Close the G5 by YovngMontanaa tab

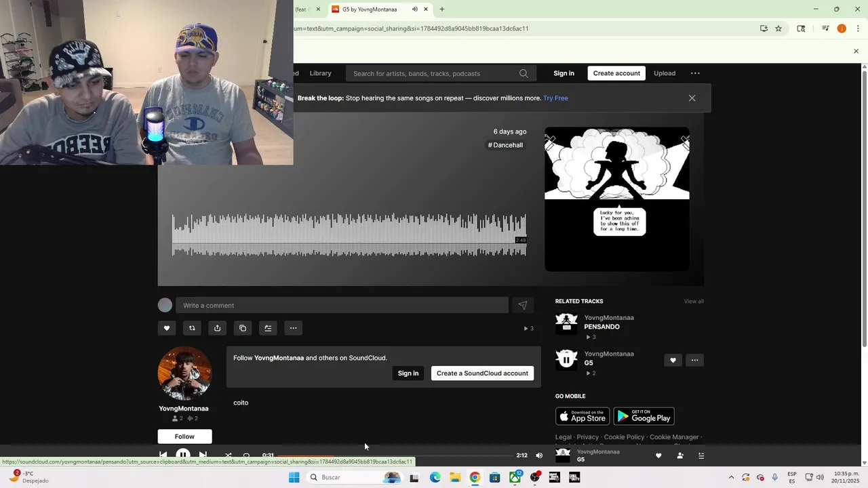(x=426, y=9)
